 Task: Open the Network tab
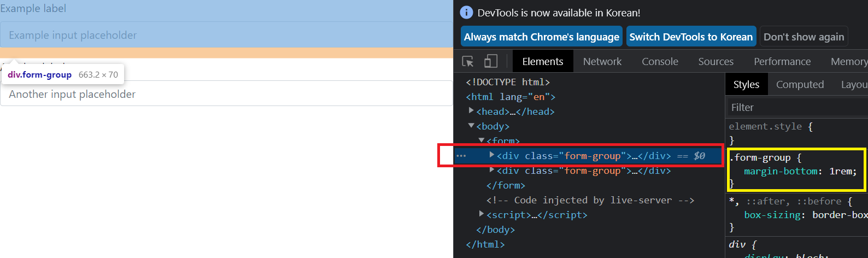point(602,62)
